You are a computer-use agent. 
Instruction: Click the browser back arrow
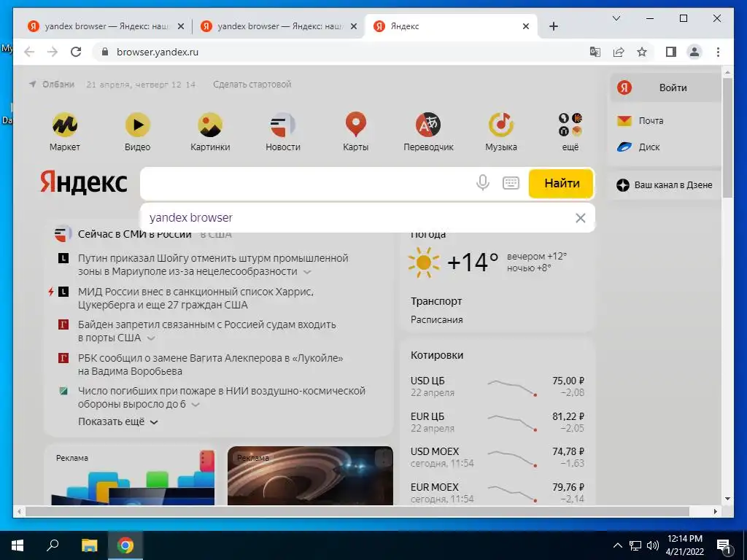pyautogui.click(x=29, y=52)
